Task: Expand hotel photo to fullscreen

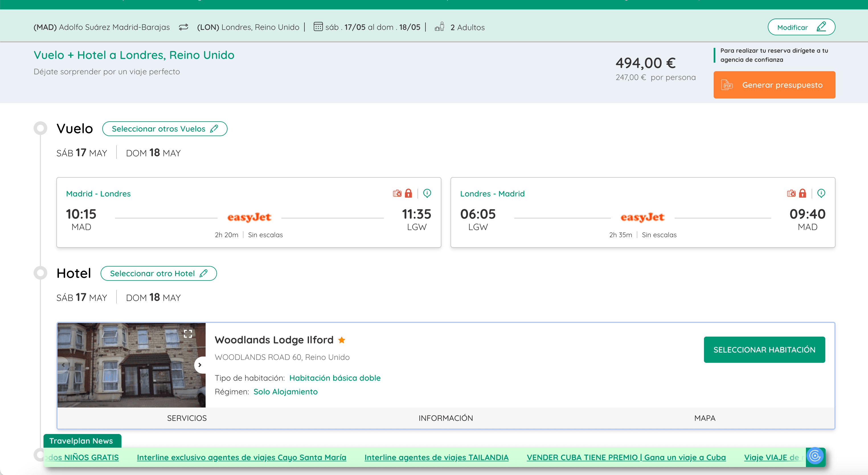Action: pyautogui.click(x=188, y=333)
